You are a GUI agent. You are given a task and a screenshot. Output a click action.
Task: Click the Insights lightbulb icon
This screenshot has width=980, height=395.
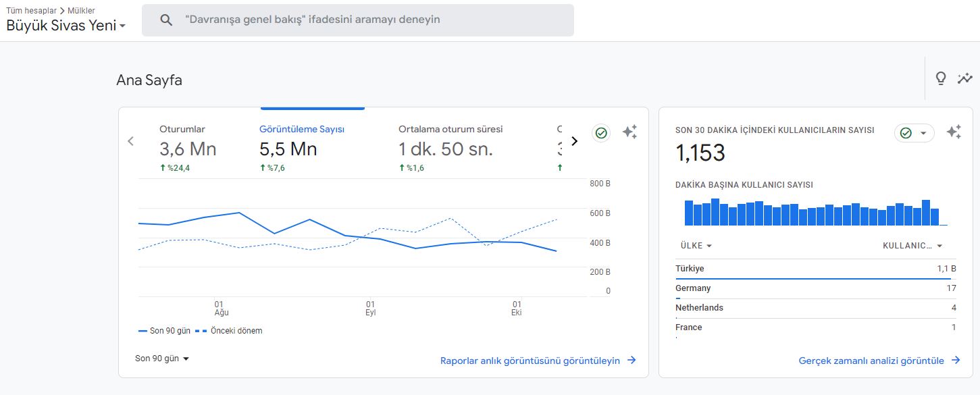point(940,78)
